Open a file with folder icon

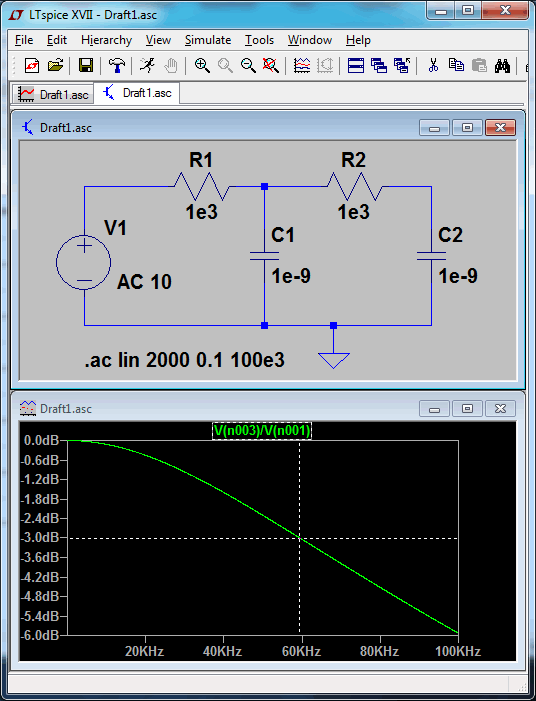[x=55, y=65]
